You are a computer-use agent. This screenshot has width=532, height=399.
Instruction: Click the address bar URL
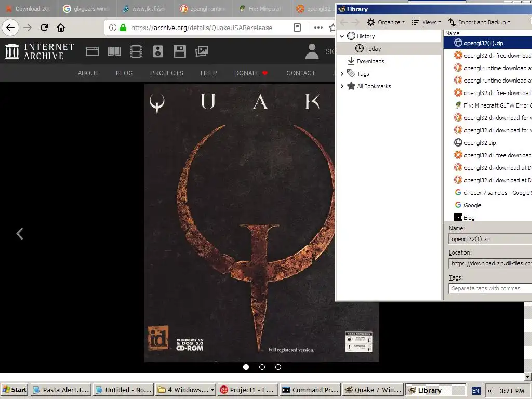click(202, 28)
